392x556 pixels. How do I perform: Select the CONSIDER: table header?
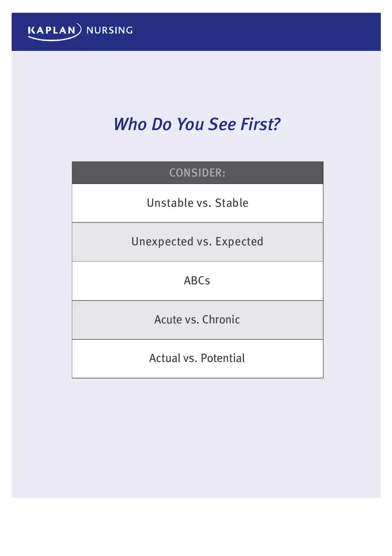click(197, 173)
